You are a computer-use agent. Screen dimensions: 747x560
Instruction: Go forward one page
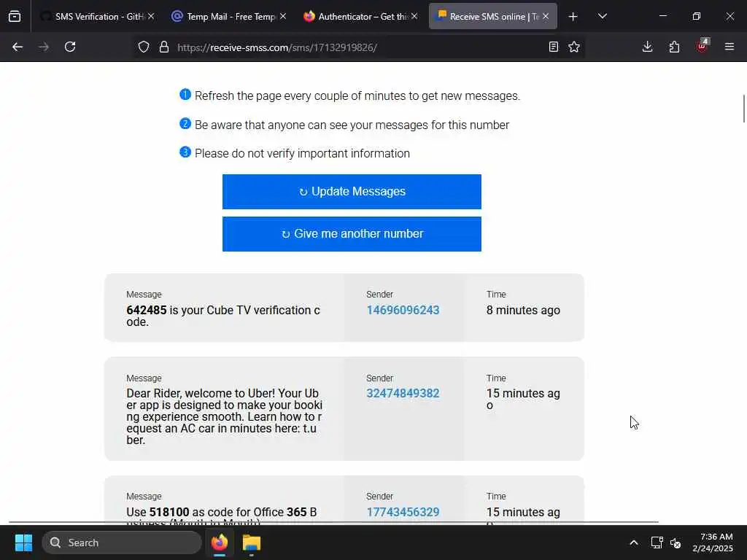(x=44, y=47)
